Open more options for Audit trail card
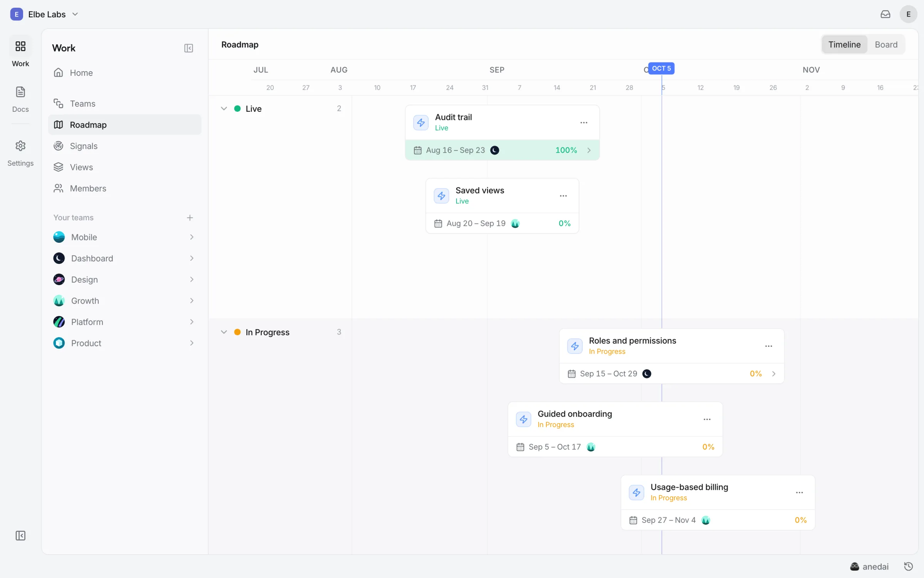The width and height of the screenshot is (924, 578). coord(584,123)
